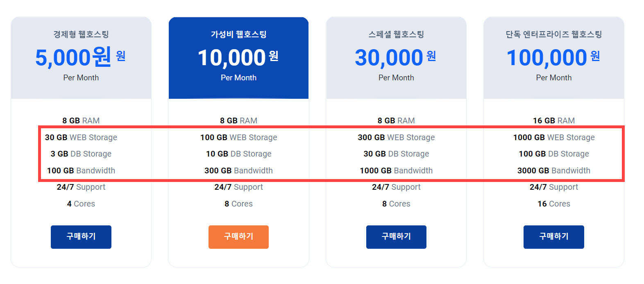Click the 24/7 Support text on 스페셜 plan
The image size is (644, 284).
tap(396, 187)
